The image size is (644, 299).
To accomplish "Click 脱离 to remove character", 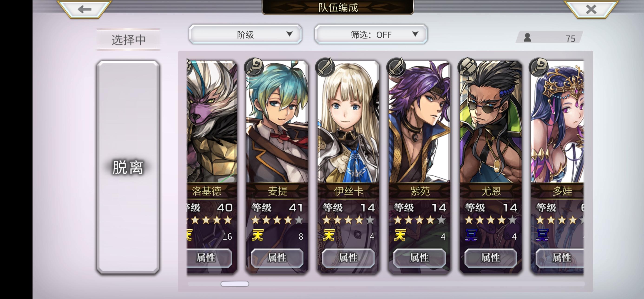I will click(128, 167).
